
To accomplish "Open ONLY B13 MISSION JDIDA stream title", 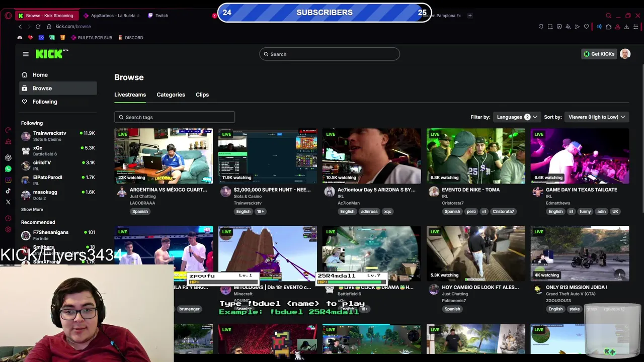I will coord(577,287).
